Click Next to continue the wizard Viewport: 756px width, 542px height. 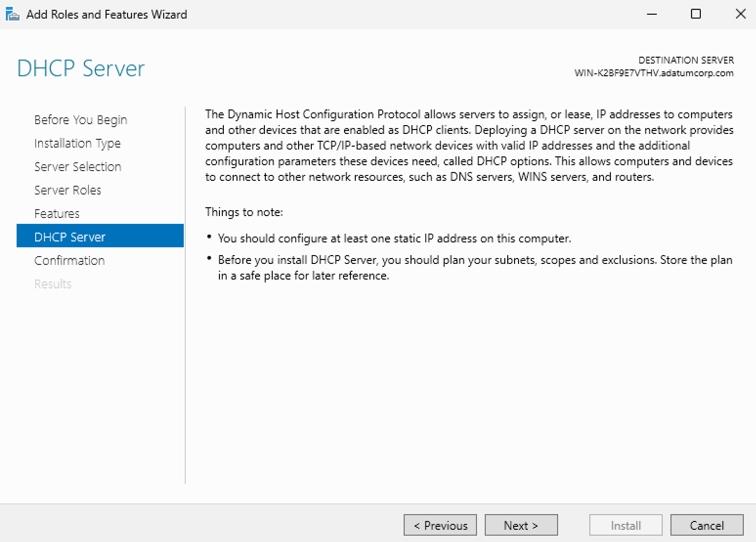click(x=521, y=525)
